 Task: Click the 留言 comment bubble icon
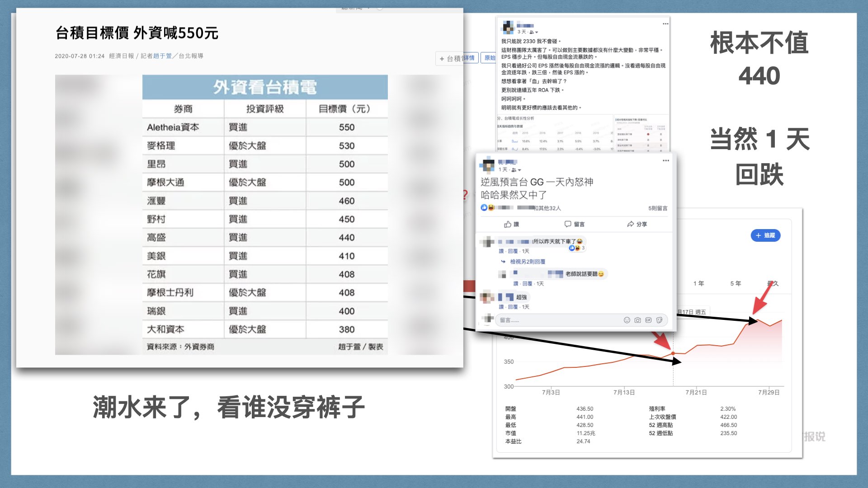[568, 224]
